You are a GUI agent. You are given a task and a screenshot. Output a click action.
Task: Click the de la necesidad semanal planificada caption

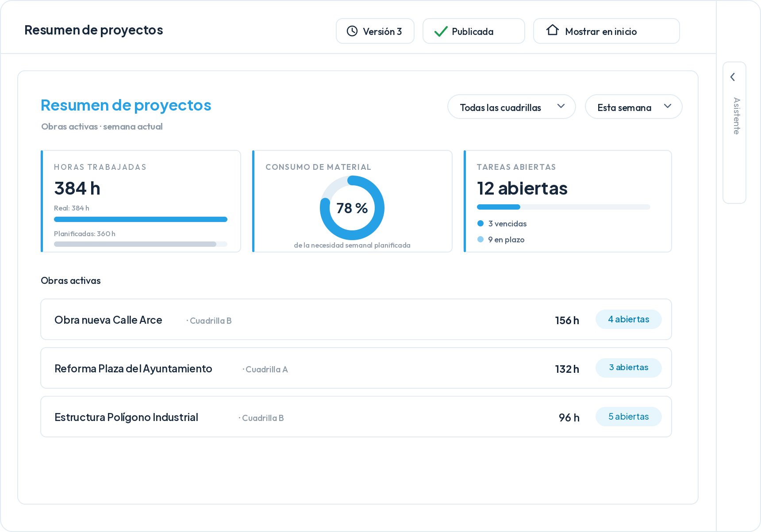click(352, 245)
